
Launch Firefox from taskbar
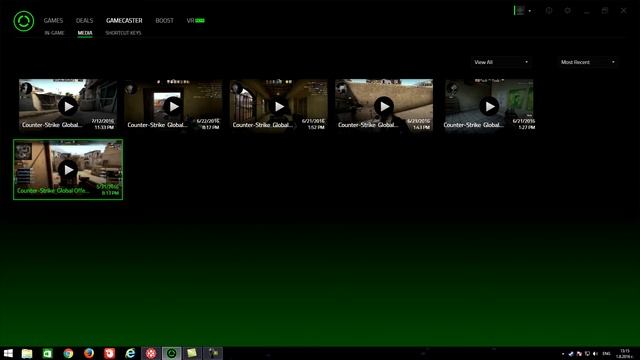coord(89,353)
